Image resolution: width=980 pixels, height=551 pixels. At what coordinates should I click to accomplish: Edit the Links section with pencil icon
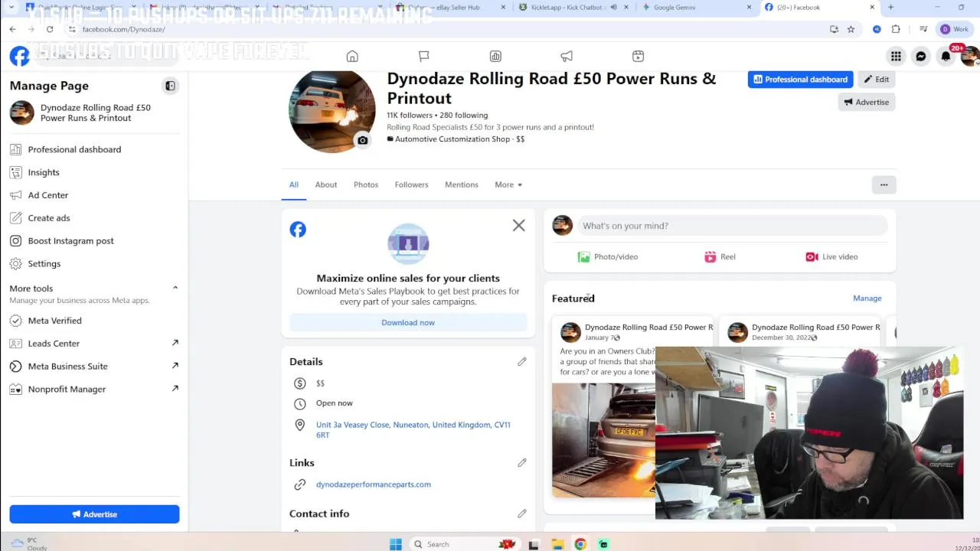522,462
